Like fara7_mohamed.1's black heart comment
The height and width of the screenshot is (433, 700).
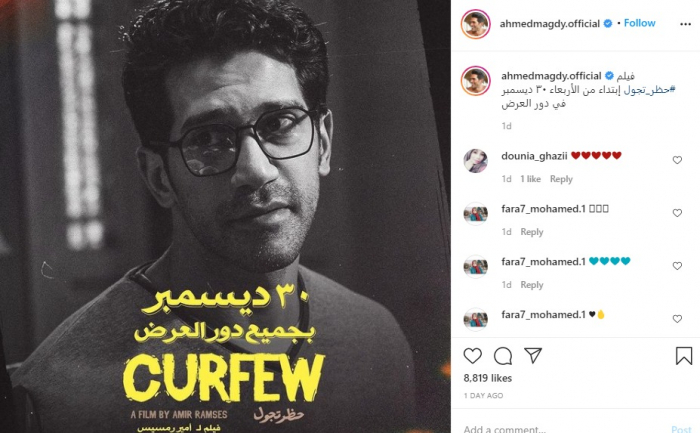click(x=677, y=319)
